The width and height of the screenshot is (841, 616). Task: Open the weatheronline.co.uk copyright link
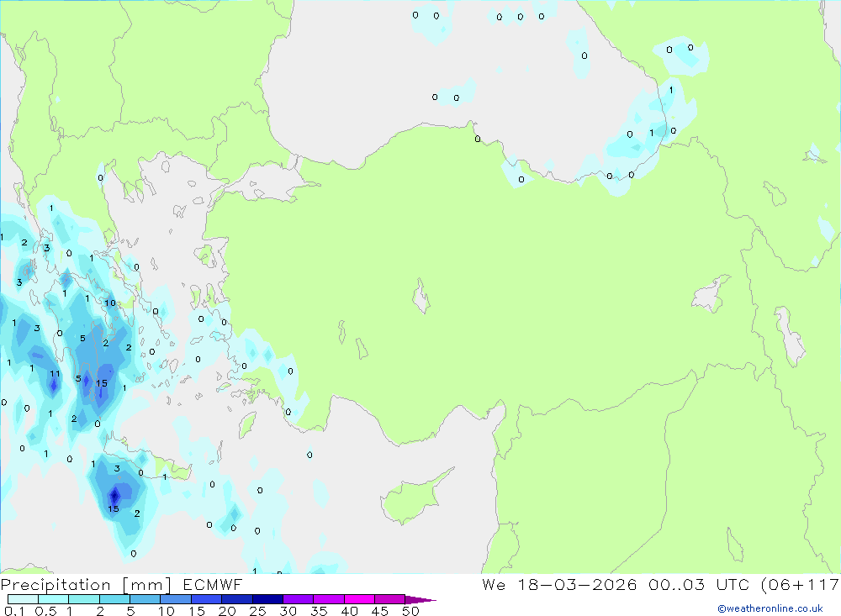[770, 608]
